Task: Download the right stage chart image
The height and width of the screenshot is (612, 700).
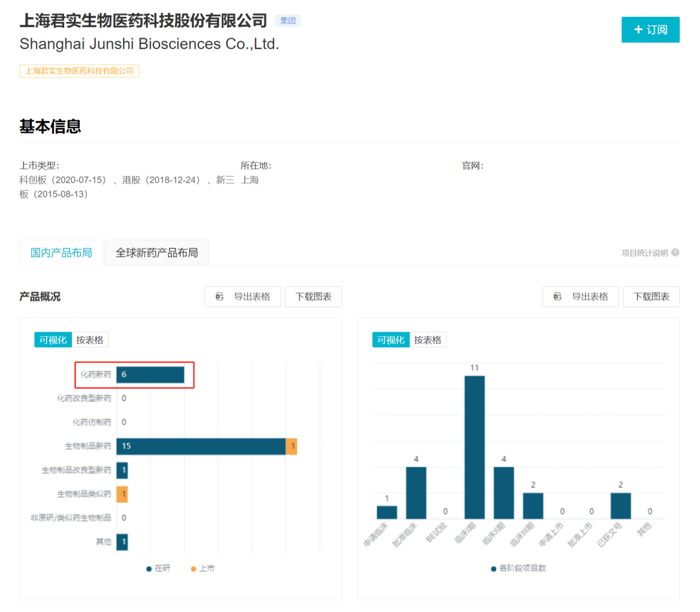Action: pyautogui.click(x=651, y=297)
